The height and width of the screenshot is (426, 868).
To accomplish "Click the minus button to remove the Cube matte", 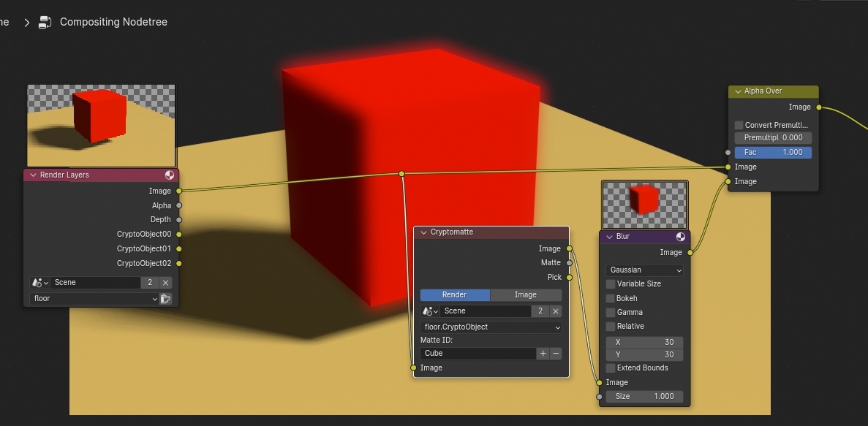I will point(556,353).
